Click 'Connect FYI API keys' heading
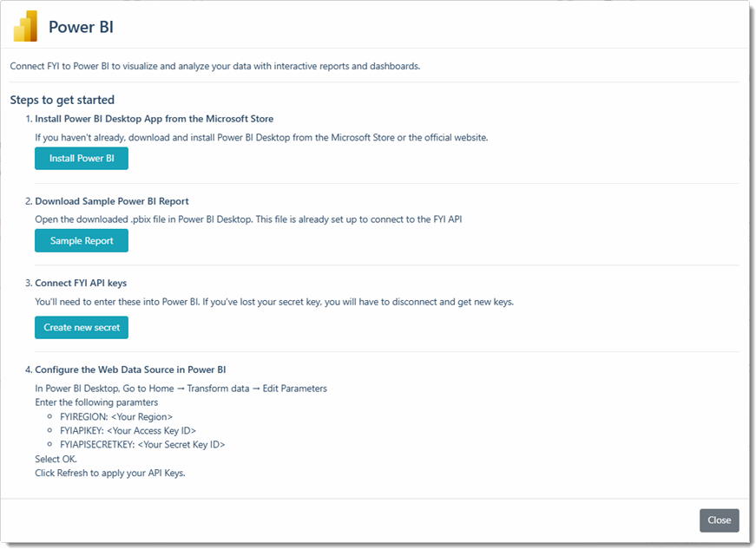756x549 pixels. (81, 283)
